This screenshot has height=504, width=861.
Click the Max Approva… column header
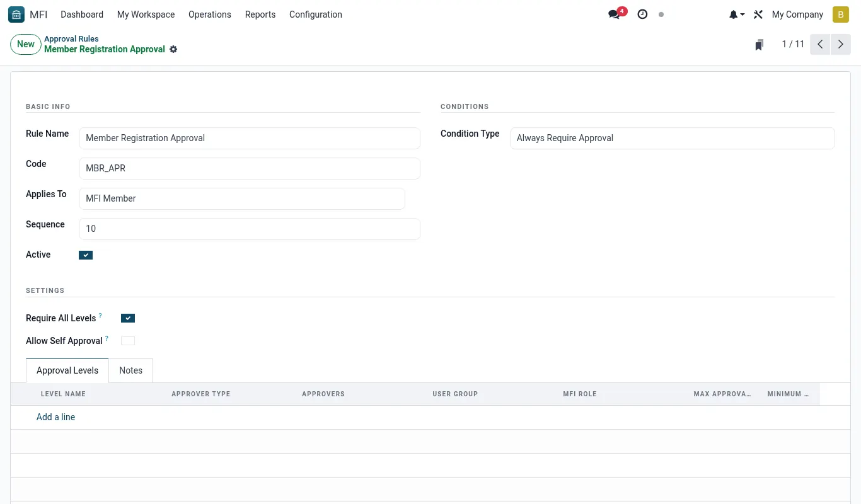tap(722, 394)
